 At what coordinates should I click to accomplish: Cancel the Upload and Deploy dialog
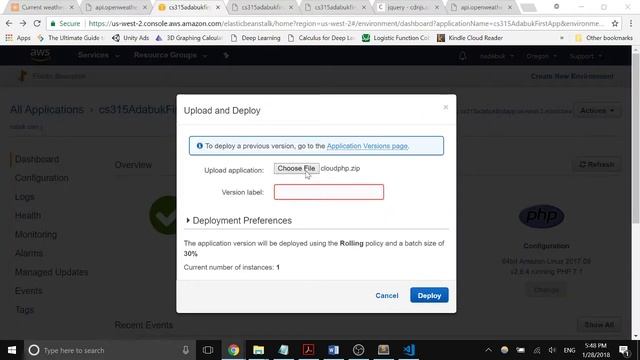[387, 295]
